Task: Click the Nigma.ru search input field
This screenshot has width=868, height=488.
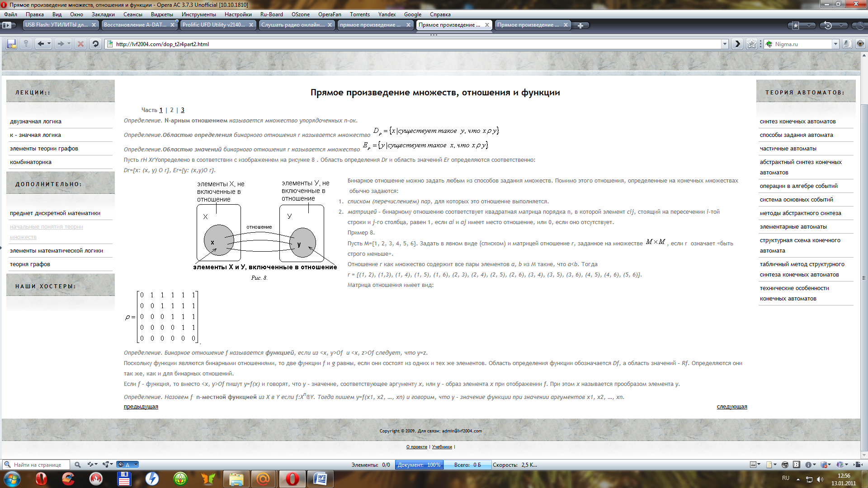Action: click(803, 44)
